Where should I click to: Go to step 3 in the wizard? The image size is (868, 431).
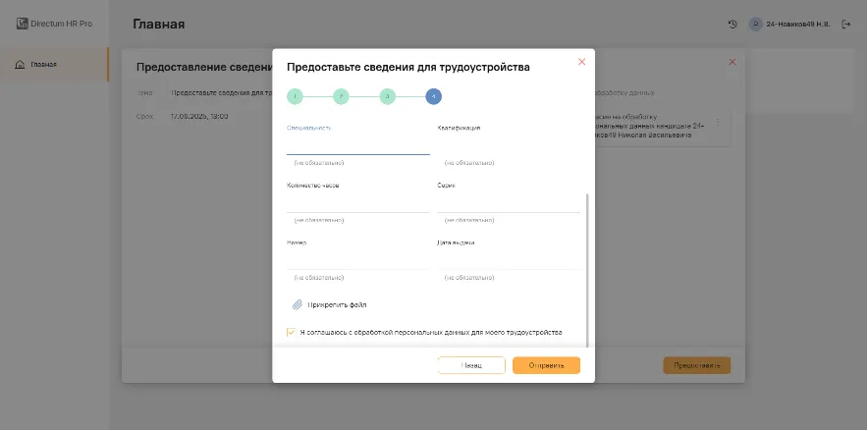click(388, 96)
